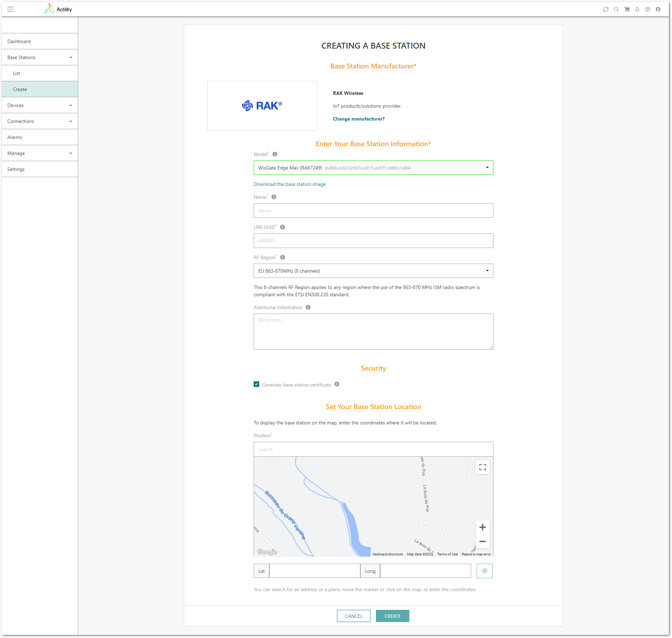Open the Model dropdown
The height and width of the screenshot is (638, 672).
(486, 167)
